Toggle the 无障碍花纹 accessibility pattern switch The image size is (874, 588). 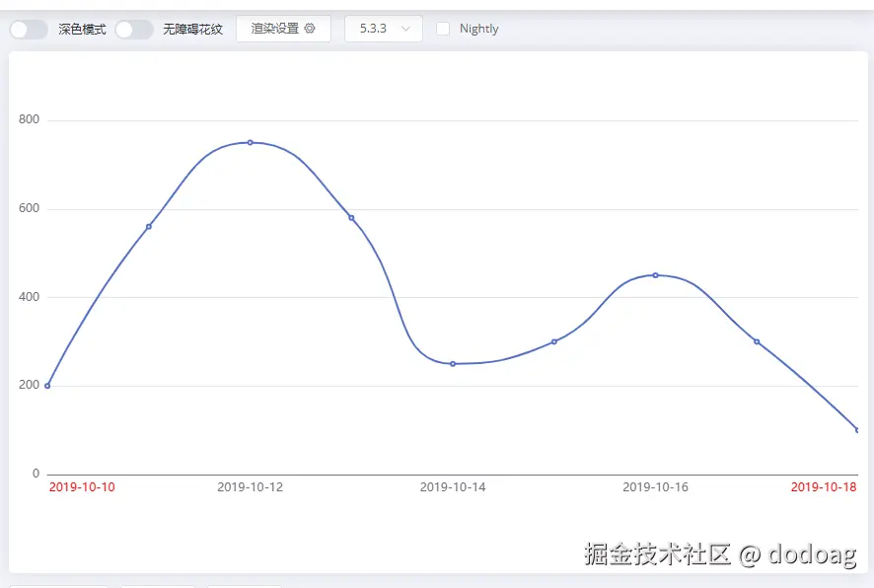[x=133, y=29]
